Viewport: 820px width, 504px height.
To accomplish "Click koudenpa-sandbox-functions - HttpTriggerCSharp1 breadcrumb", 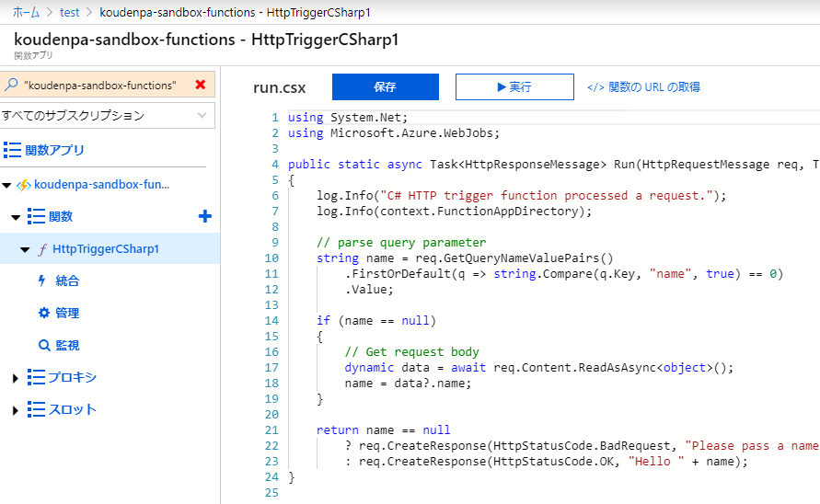I will point(235,12).
